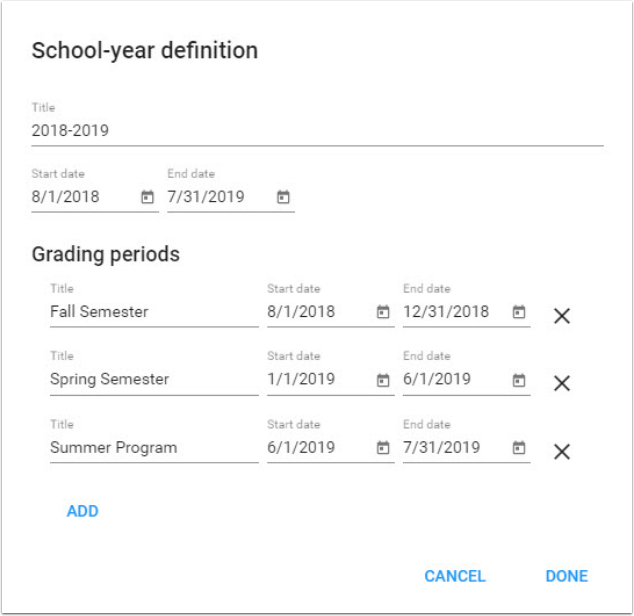This screenshot has height=616, width=634.
Task: Click ADD to create grading period
Action: pos(83,512)
